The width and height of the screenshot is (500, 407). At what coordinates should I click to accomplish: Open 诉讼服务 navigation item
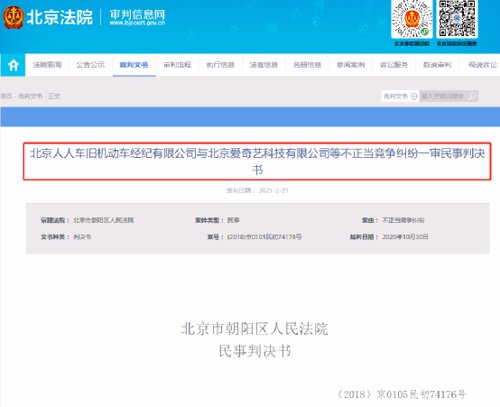coord(394,65)
